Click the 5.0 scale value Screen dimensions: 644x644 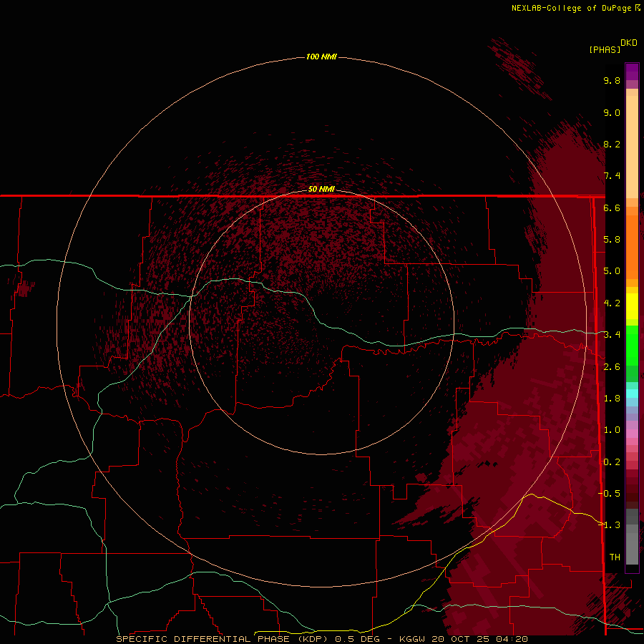pyautogui.click(x=612, y=271)
